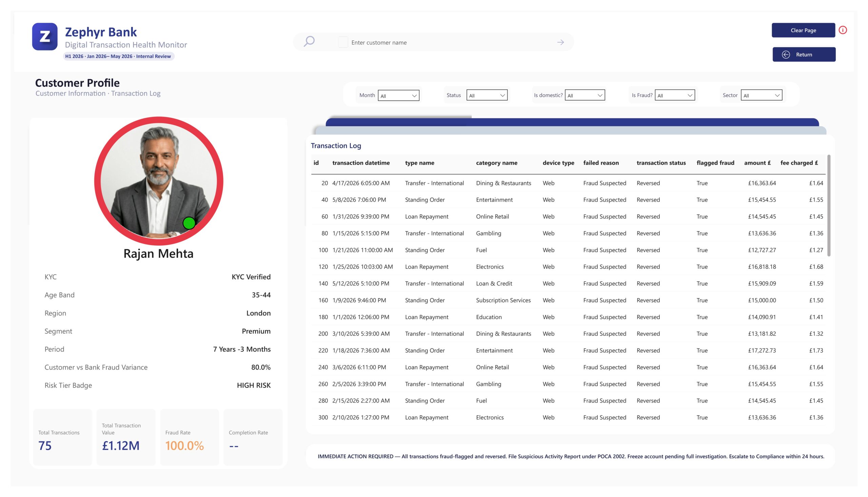Click amount £17,272.73 cell
Viewport: 868px width, 497px height.
pos(762,351)
